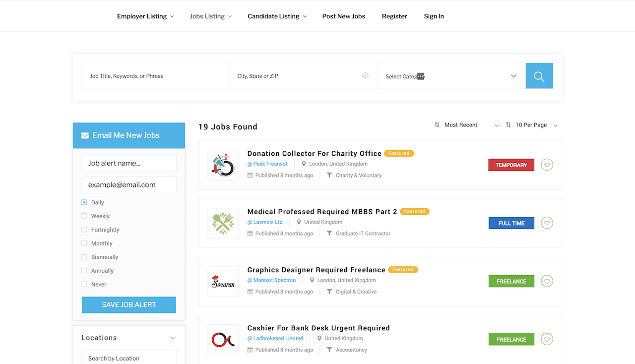Click the Search by Location input field

(x=128, y=358)
